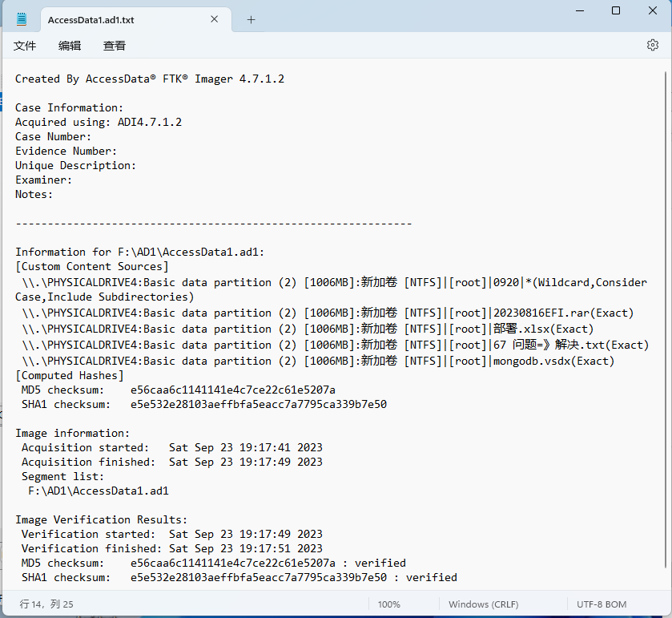Open the 文件 menu
This screenshot has height=618, width=672.
click(x=25, y=46)
